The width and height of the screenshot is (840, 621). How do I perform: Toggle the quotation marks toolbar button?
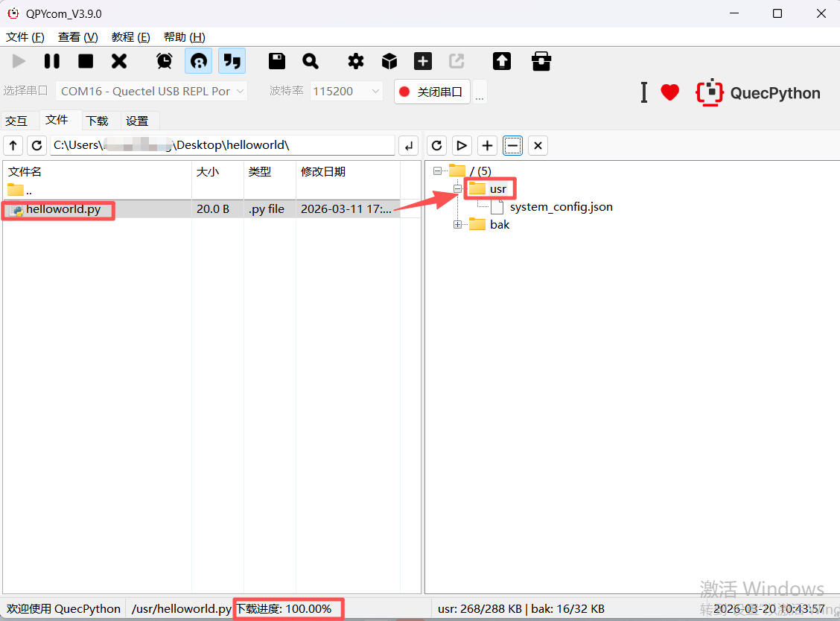[232, 61]
